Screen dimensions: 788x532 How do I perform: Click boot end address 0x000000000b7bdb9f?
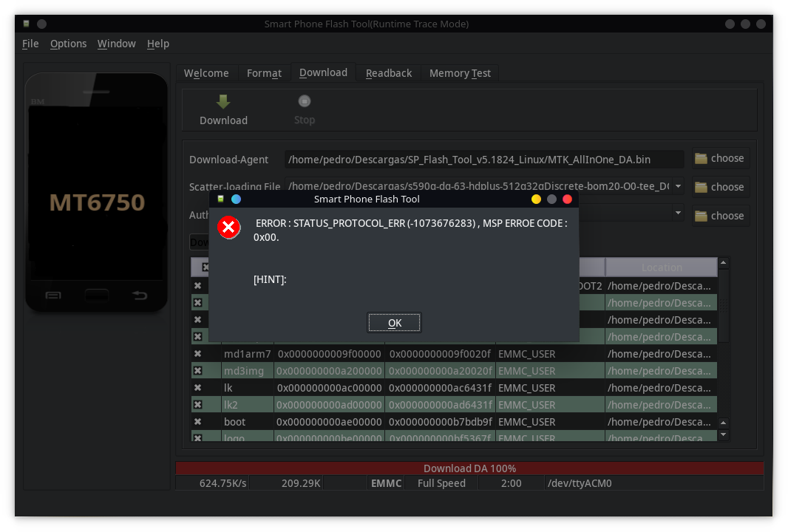(x=441, y=422)
